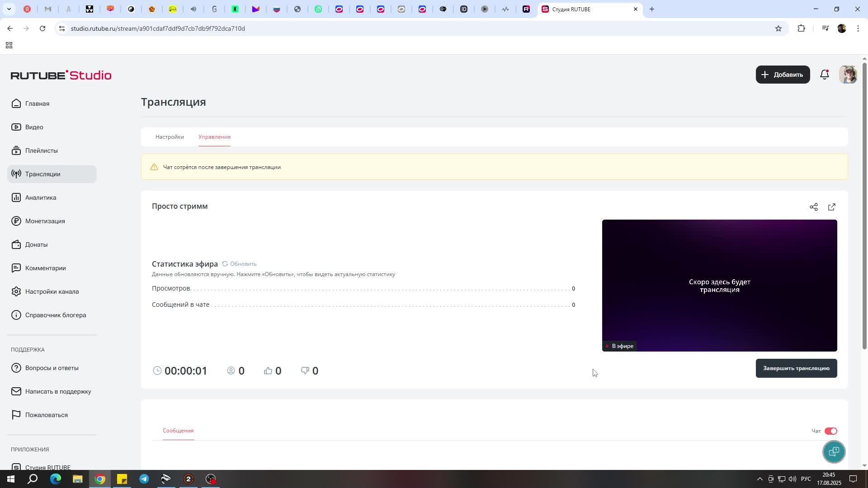Open Аналитика in the sidebar
868x488 pixels.
(41, 197)
